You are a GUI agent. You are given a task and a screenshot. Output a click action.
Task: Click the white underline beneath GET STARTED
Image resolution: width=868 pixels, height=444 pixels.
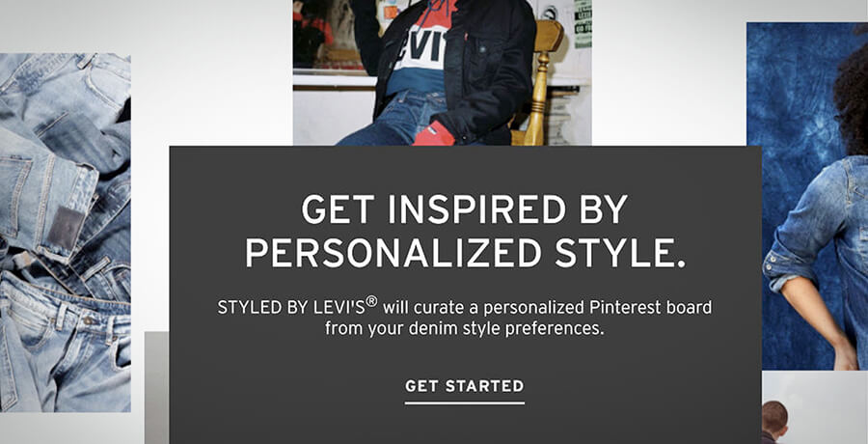[x=465, y=403]
